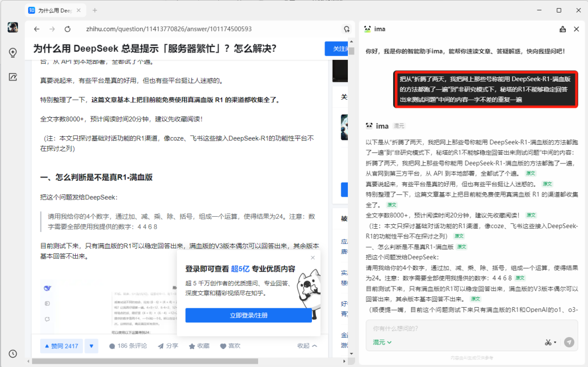Click the URL address bar
The height and width of the screenshot is (367, 588).
pos(169,29)
